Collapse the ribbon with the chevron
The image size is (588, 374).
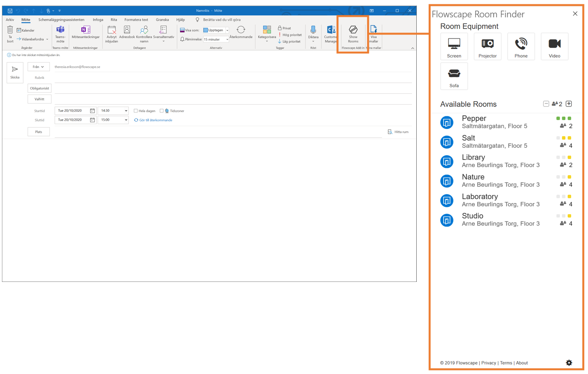point(412,48)
